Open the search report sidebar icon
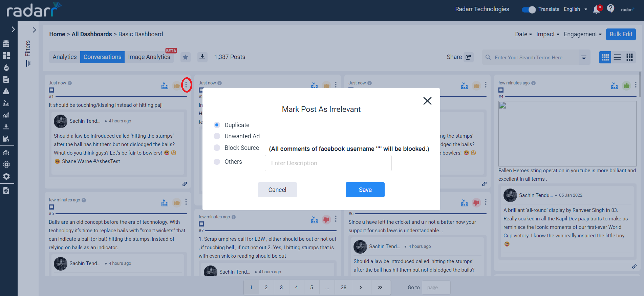The width and height of the screenshot is (644, 296). (x=6, y=139)
